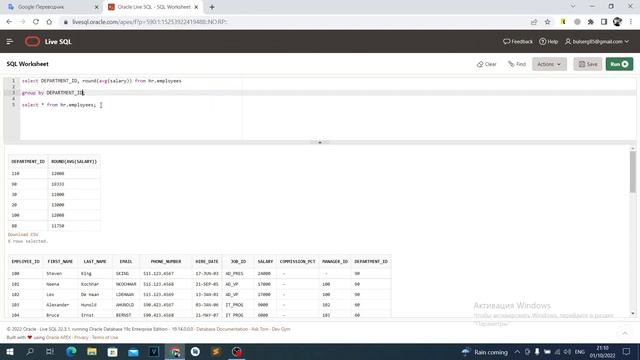Open a new browser tab
The width and height of the screenshot is (640, 360).
[212, 7]
